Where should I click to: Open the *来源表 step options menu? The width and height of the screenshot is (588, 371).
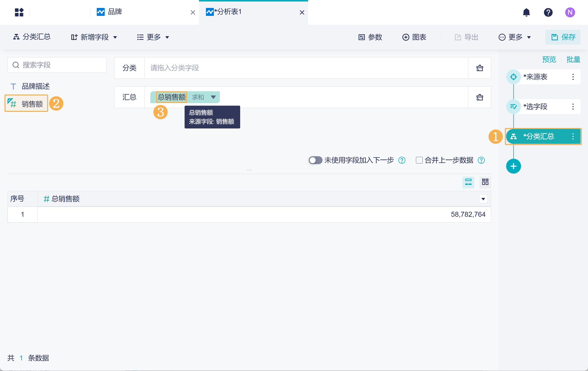click(x=573, y=77)
